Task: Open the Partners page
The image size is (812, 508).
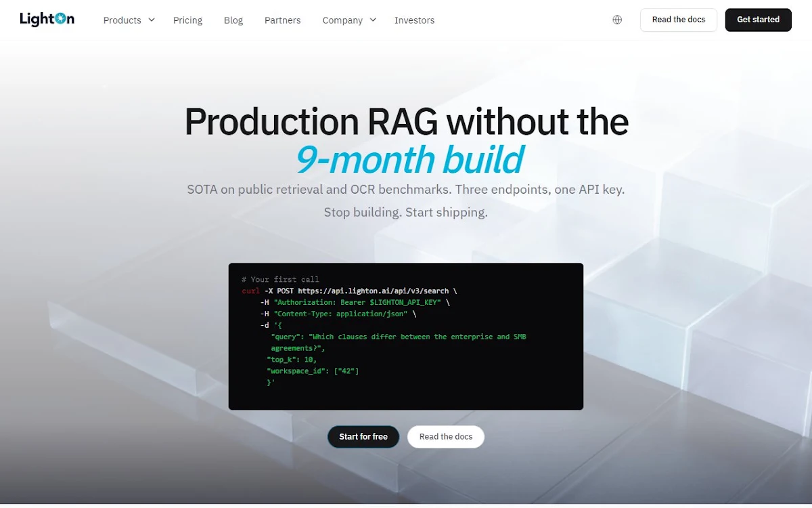Action: click(x=283, y=20)
